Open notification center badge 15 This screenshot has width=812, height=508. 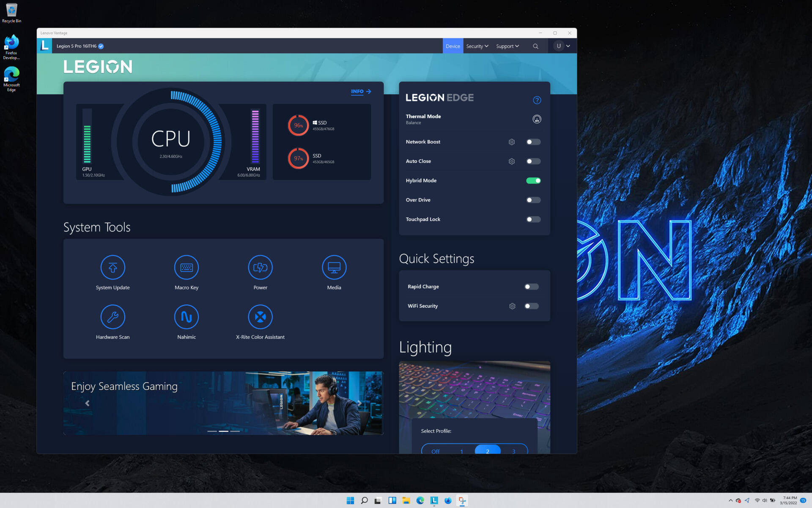pos(803,500)
